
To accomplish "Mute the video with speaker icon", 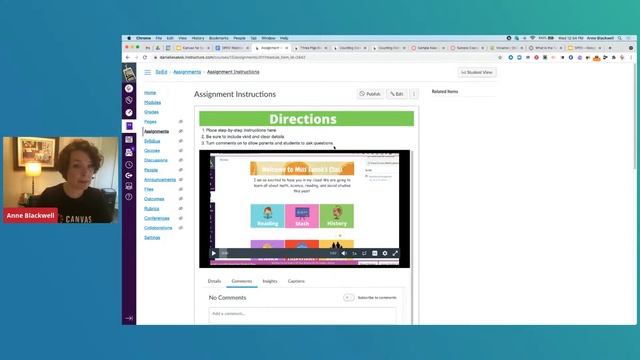I will tap(344, 253).
